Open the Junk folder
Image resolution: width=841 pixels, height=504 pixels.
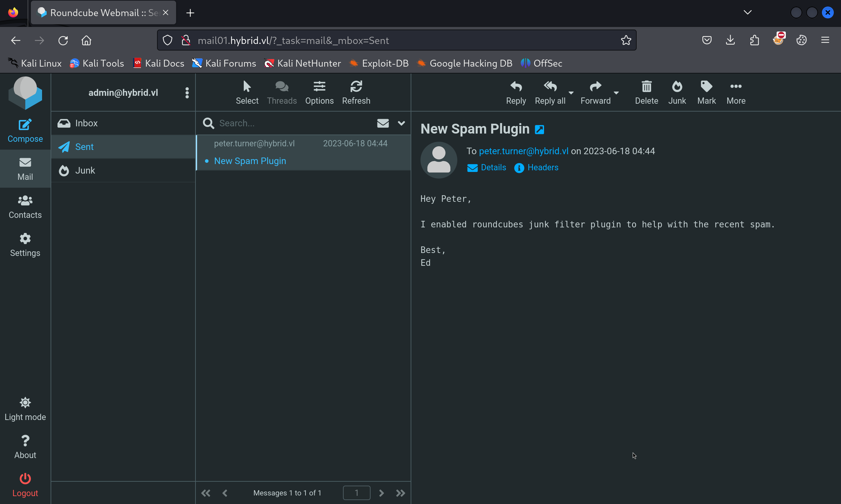(x=85, y=171)
